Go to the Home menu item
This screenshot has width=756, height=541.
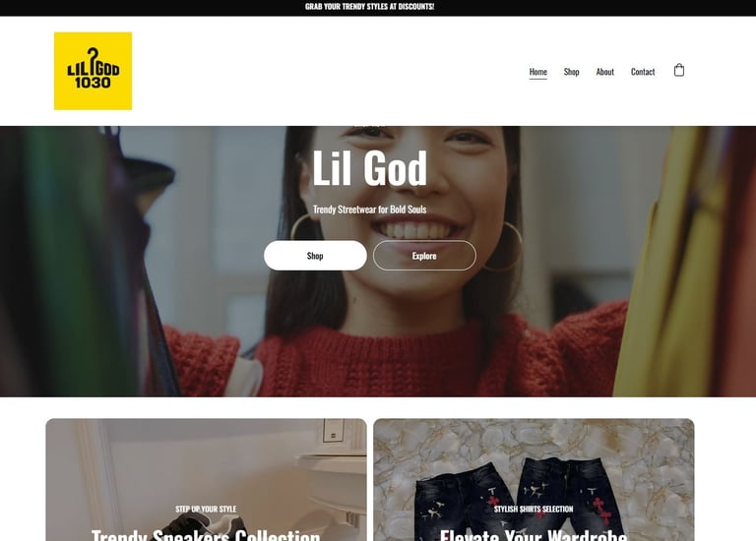[538, 72]
